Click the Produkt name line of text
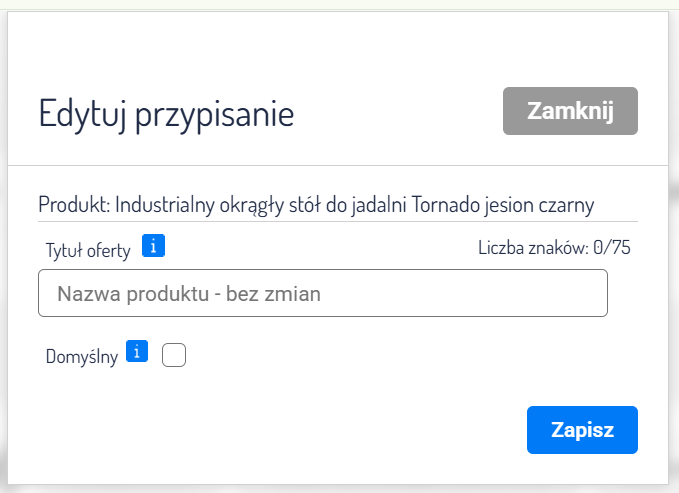The image size is (679, 493). pos(316,205)
